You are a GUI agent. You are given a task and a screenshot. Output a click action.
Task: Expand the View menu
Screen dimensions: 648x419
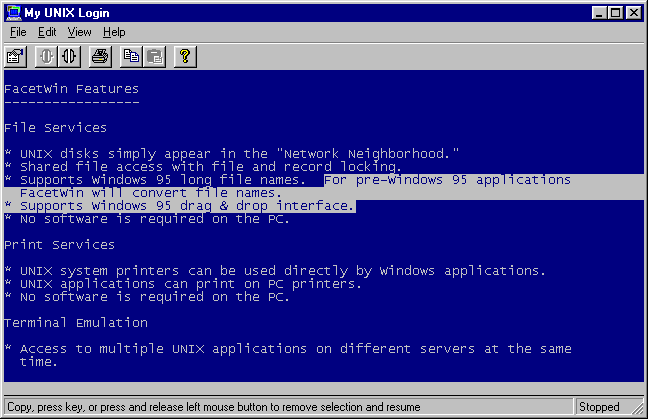[x=79, y=32]
